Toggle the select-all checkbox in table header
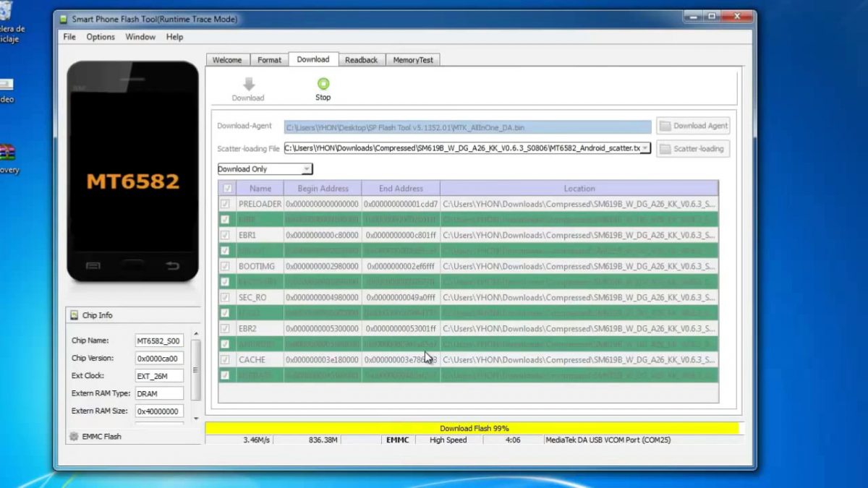The width and height of the screenshot is (868, 488). coord(226,188)
